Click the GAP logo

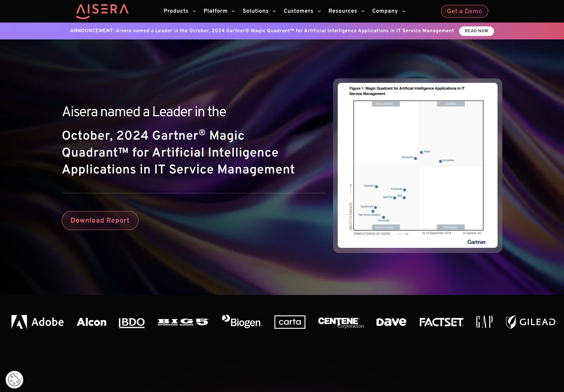tap(484, 322)
